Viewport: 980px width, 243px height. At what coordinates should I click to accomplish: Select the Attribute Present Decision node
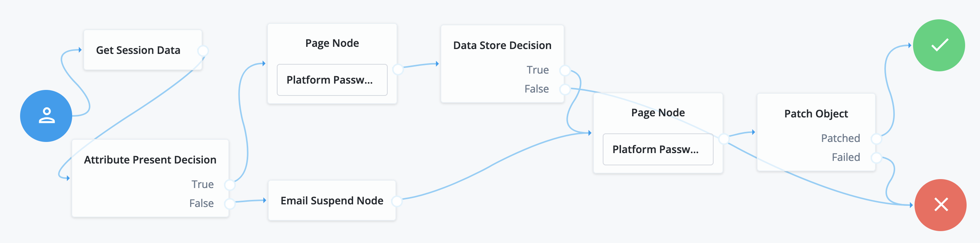[x=150, y=160]
